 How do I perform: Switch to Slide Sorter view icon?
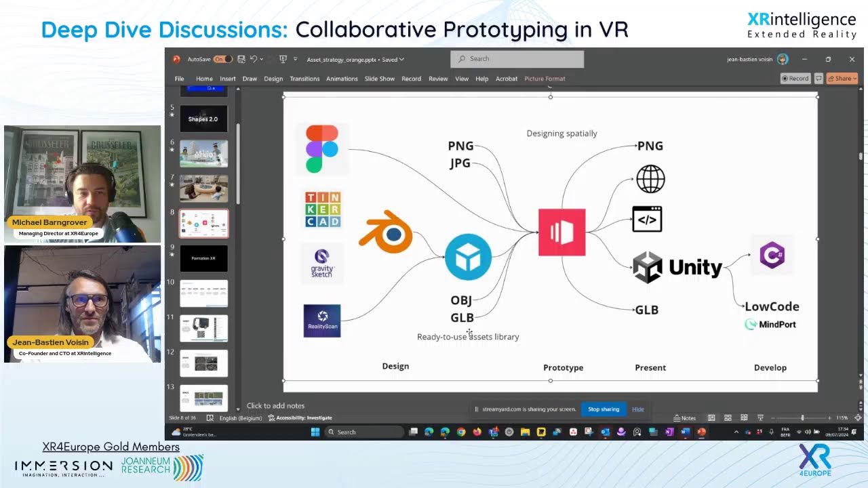[x=728, y=418]
